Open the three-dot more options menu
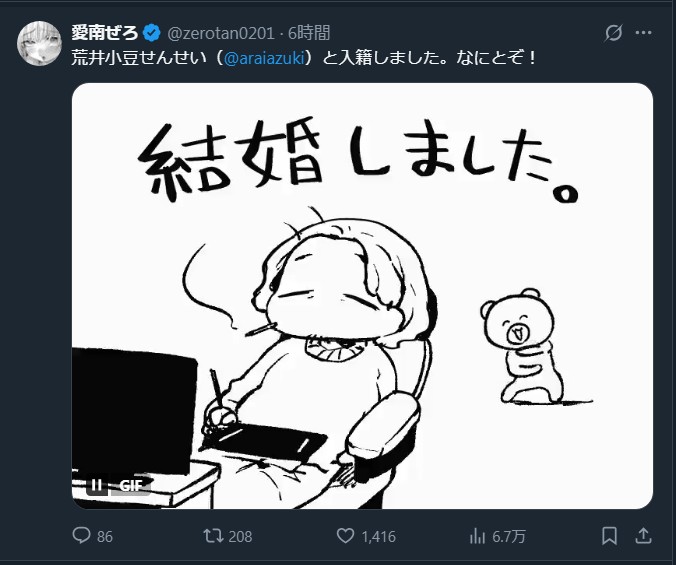The width and height of the screenshot is (676, 565). coord(643,33)
